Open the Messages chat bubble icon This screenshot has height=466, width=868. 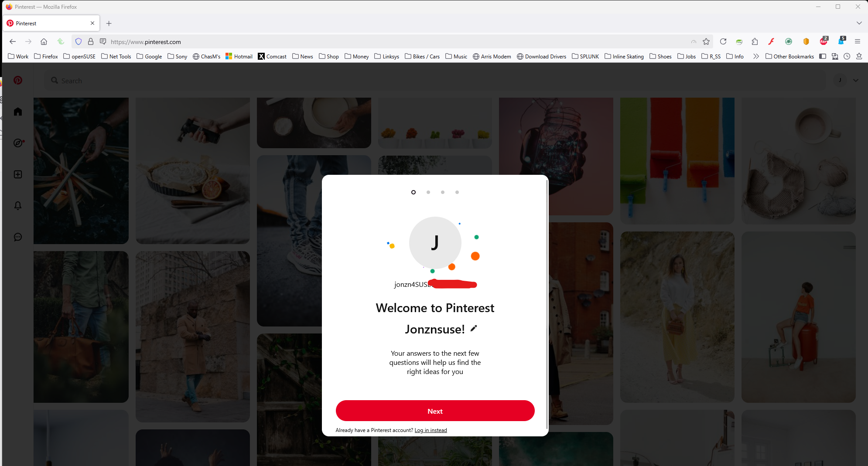point(18,237)
